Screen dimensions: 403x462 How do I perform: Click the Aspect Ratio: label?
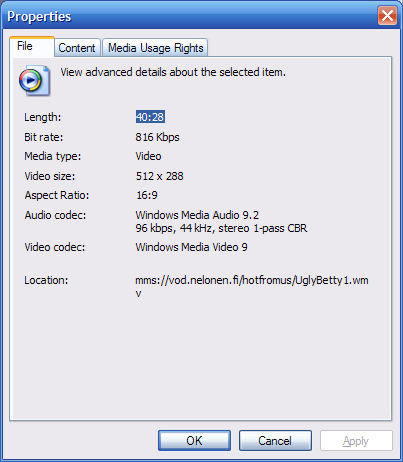pos(57,195)
